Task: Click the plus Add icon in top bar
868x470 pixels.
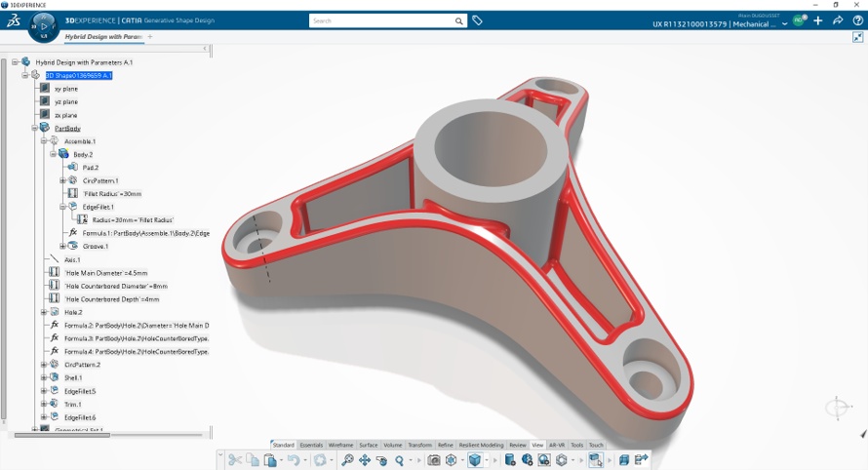Action: (x=818, y=20)
